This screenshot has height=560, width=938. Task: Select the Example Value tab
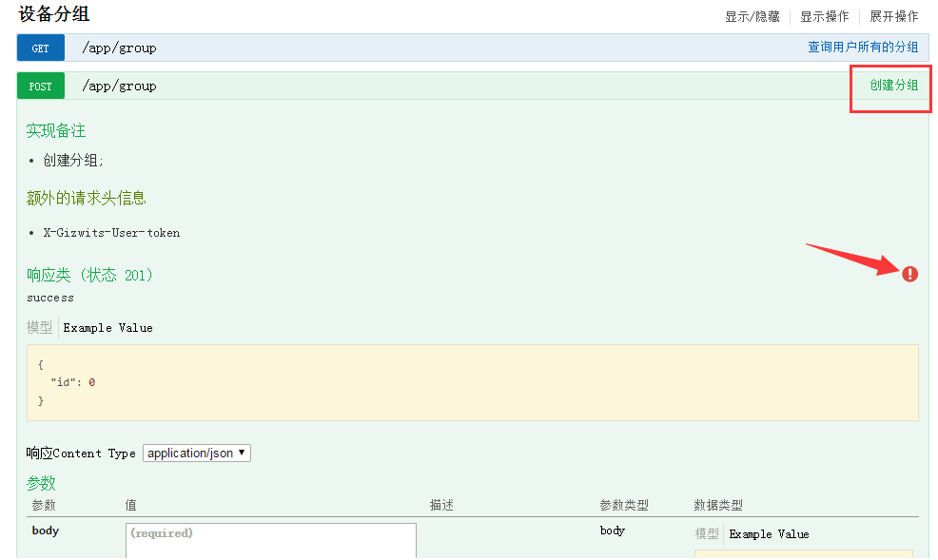pyautogui.click(x=107, y=327)
